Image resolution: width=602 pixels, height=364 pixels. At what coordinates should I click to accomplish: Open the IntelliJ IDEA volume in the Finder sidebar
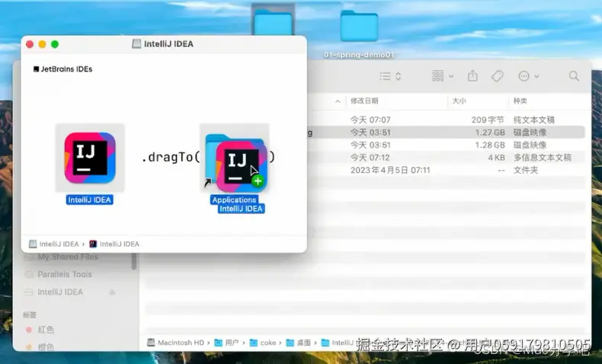pos(54,292)
